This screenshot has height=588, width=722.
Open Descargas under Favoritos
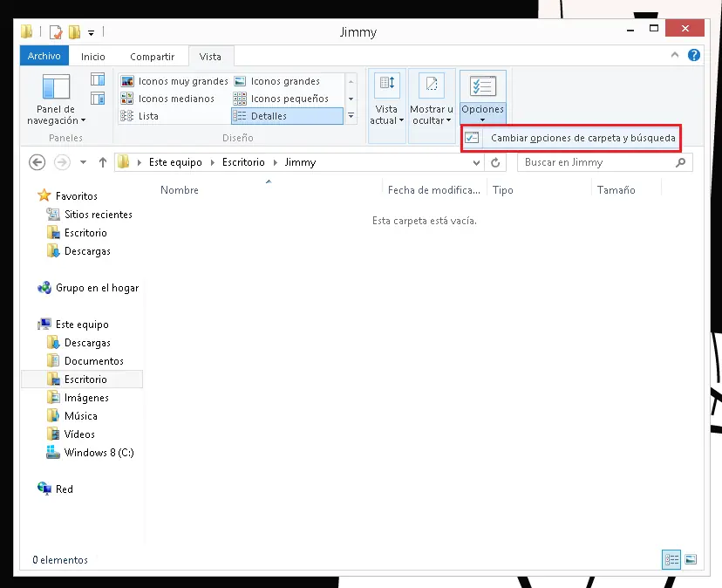click(x=78, y=251)
